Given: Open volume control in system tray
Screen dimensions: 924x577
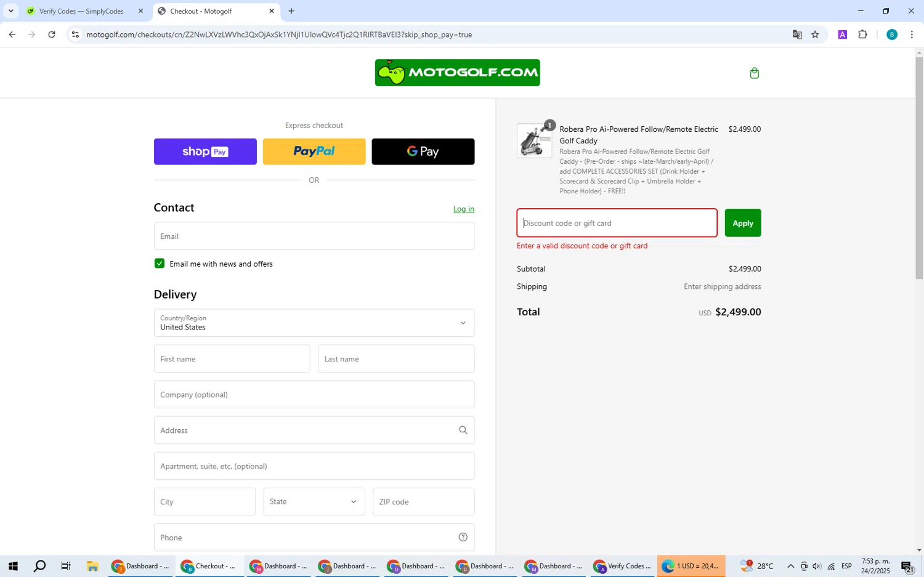Looking at the screenshot, I should click(x=817, y=566).
